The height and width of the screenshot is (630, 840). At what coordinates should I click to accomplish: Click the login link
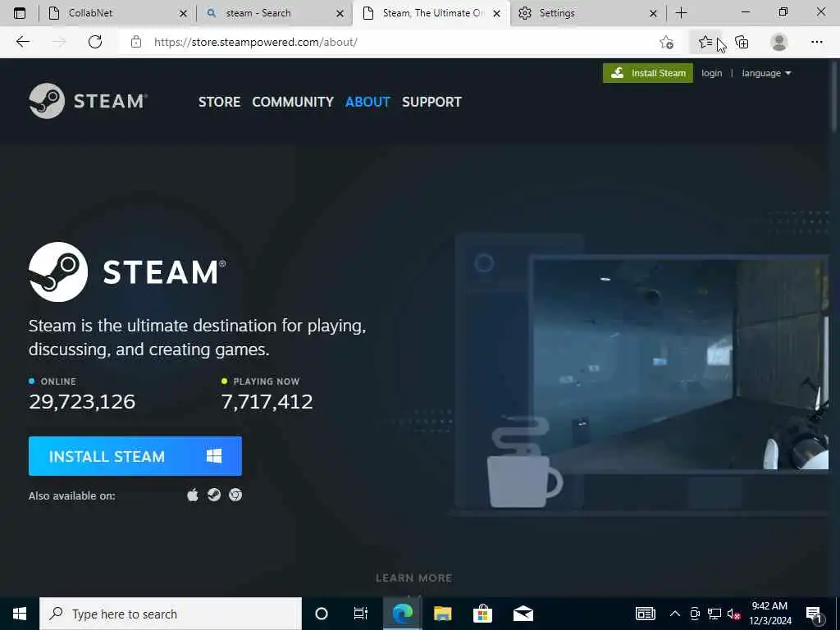pos(711,73)
